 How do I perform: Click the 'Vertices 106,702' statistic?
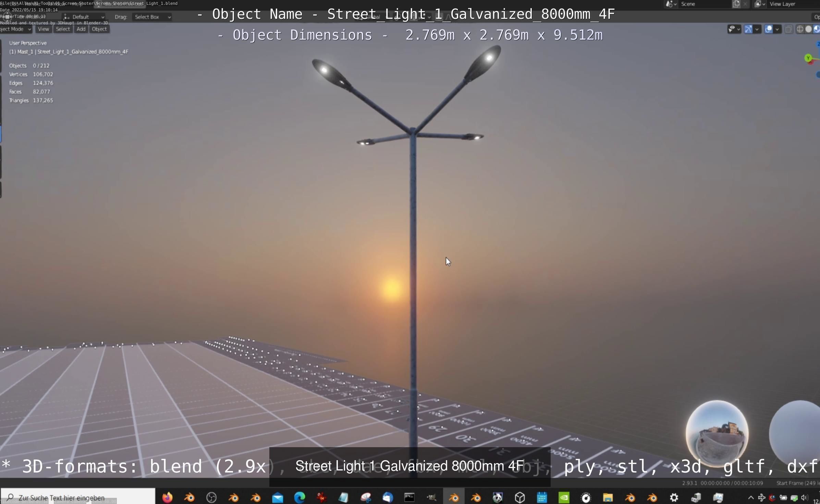coord(31,74)
